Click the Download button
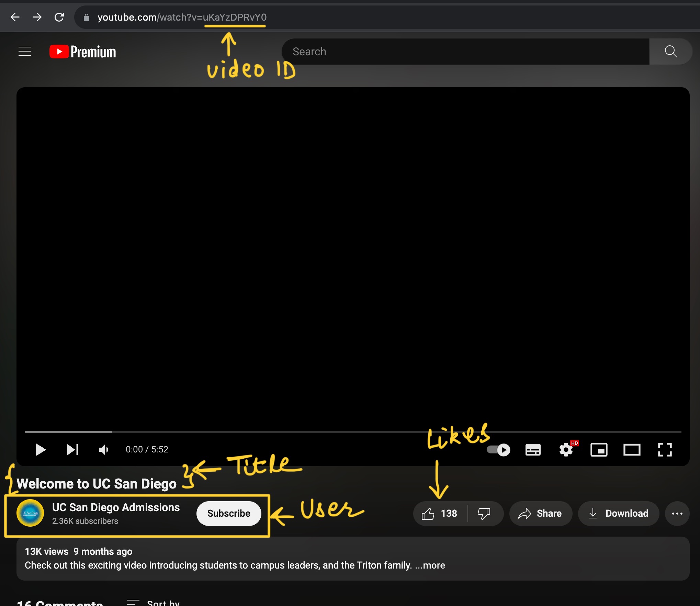700x606 pixels. pyautogui.click(x=619, y=514)
